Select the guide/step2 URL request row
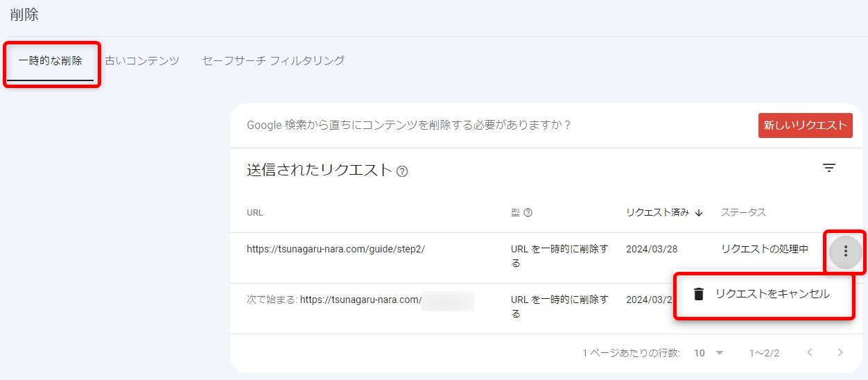Screen dimensions: 868x380 (x=336, y=250)
